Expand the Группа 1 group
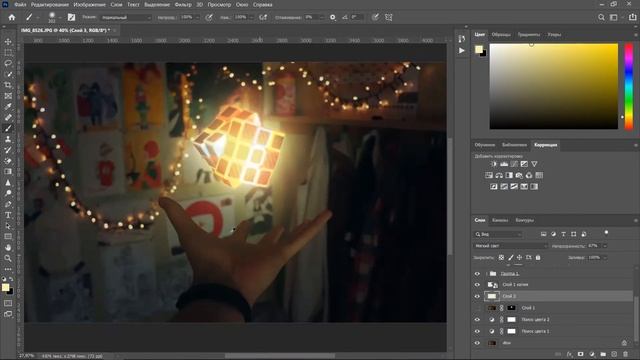This screenshot has height=360, width=640. coord(487,273)
